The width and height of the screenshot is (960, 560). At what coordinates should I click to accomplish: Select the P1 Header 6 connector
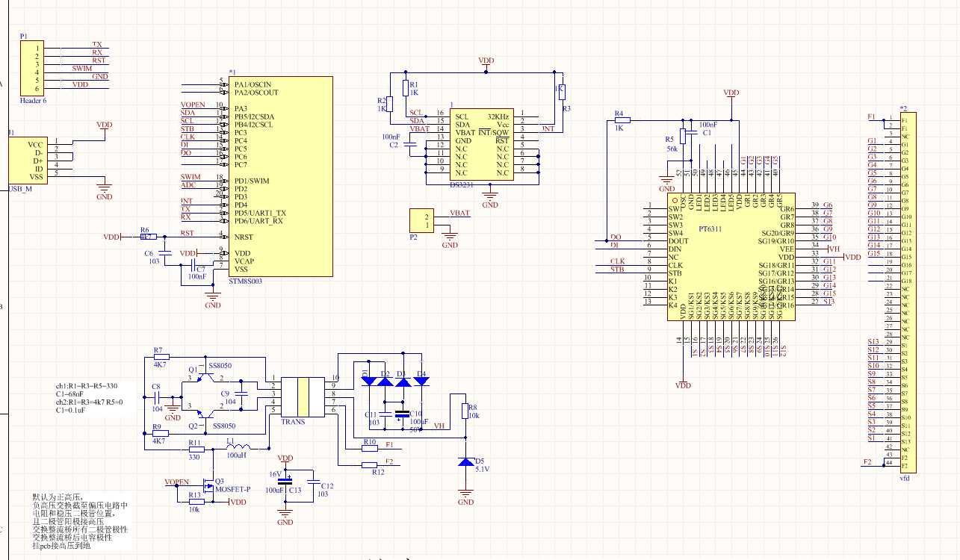tap(32, 69)
